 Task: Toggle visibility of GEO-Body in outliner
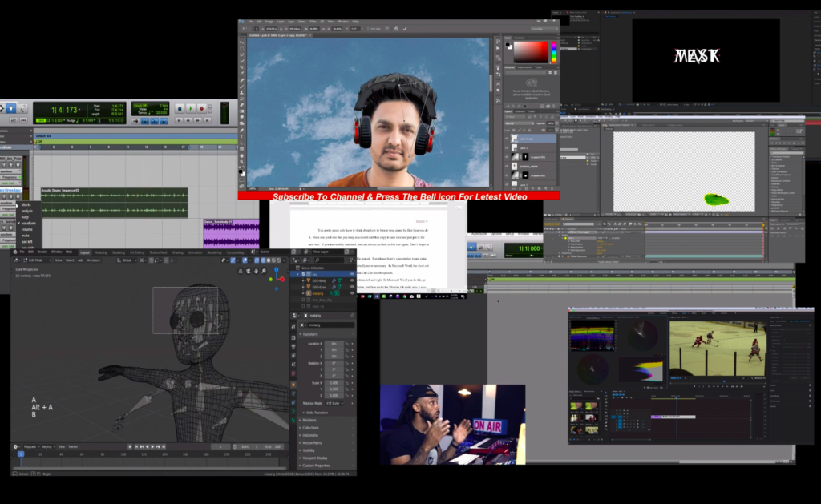(x=352, y=280)
